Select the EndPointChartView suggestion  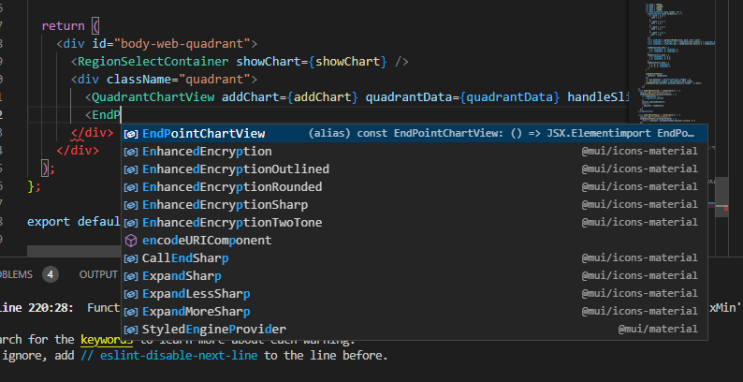pyautogui.click(x=415, y=134)
